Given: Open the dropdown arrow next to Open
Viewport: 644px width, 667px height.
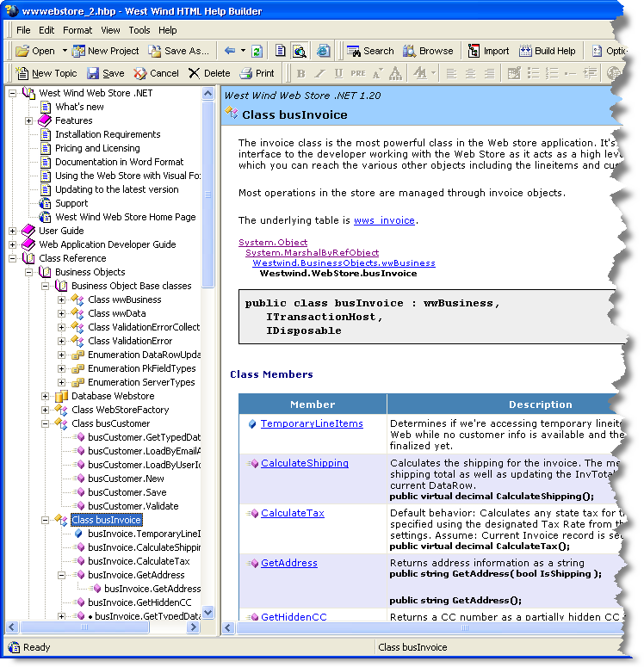Looking at the screenshot, I should (x=65, y=51).
